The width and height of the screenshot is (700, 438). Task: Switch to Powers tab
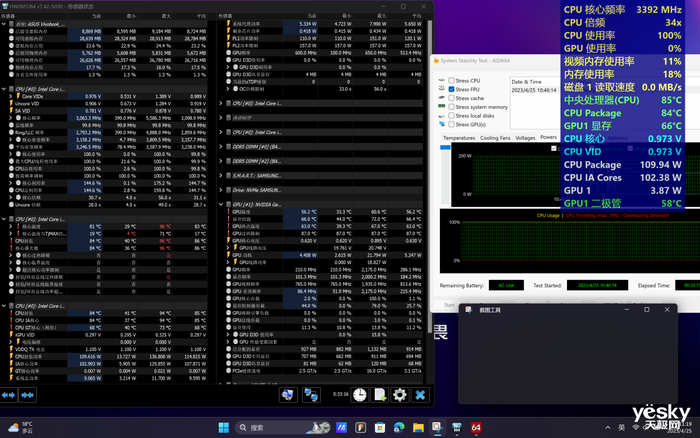[548, 137]
